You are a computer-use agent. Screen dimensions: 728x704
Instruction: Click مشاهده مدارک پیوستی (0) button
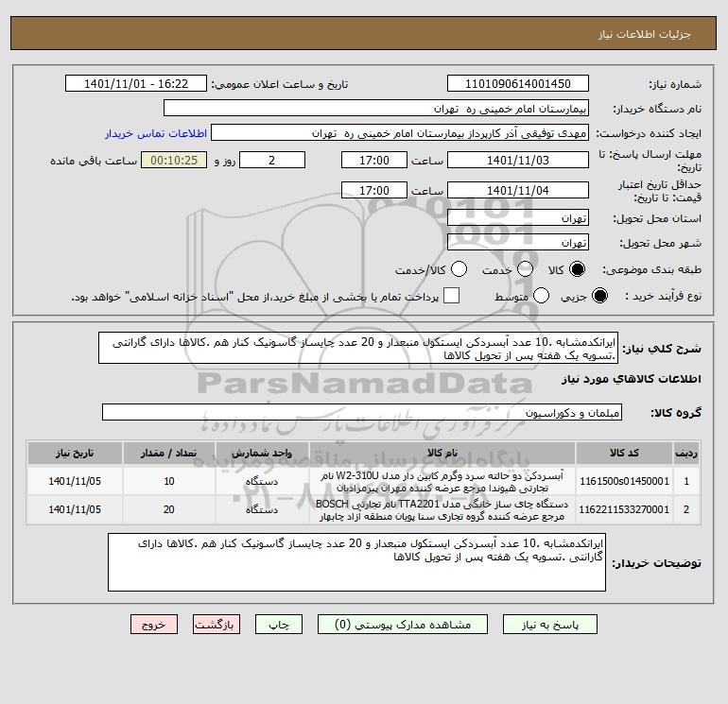coord(403,625)
